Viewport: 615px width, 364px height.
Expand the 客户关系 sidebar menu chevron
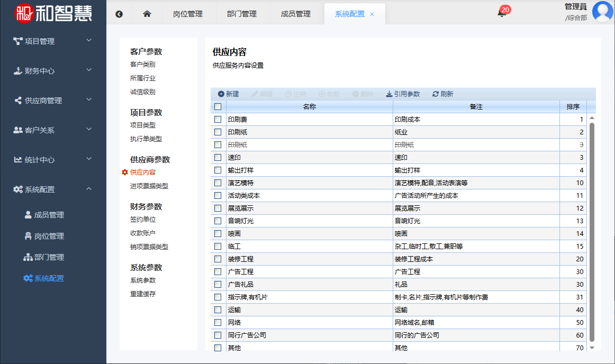(89, 129)
